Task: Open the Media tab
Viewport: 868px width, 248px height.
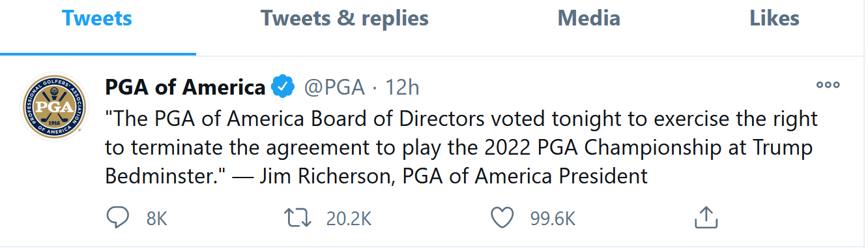Action: tap(588, 18)
